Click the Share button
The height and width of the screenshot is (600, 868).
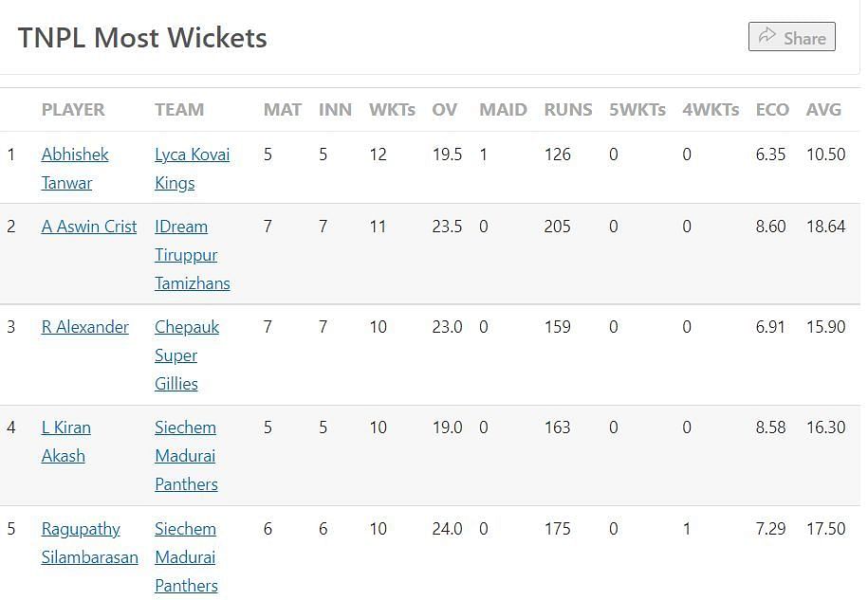click(x=791, y=37)
